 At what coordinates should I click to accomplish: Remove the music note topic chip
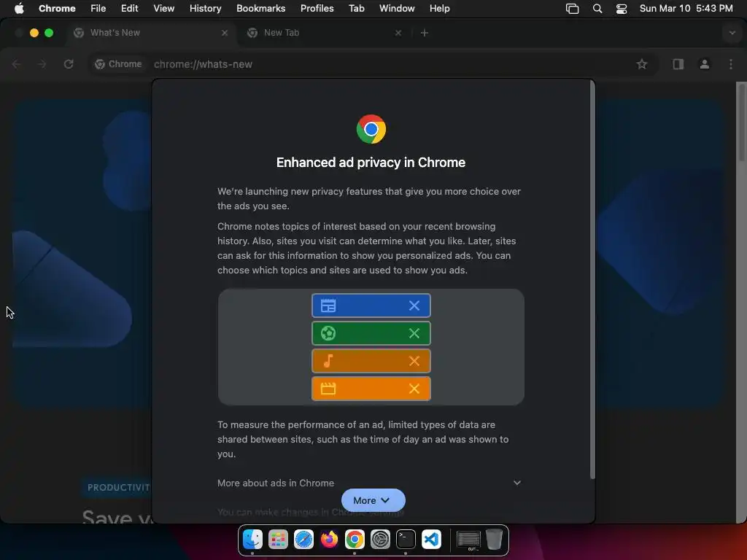coord(414,361)
